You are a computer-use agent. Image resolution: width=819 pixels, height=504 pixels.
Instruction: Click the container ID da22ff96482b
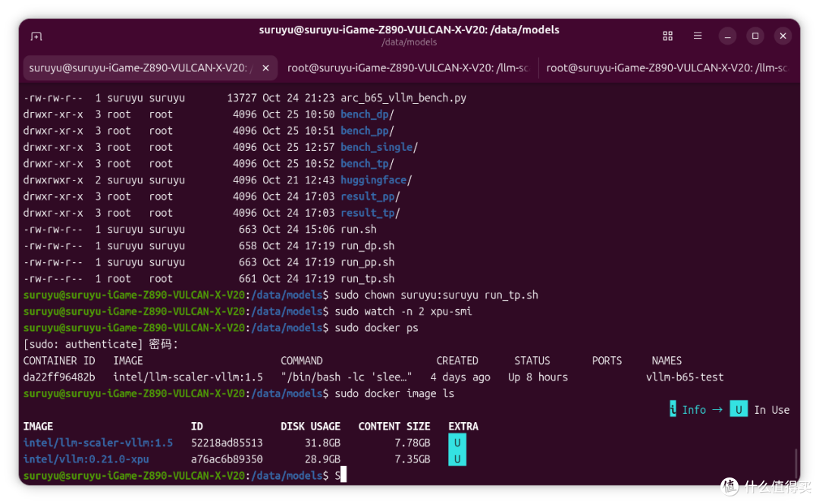pyautogui.click(x=59, y=377)
